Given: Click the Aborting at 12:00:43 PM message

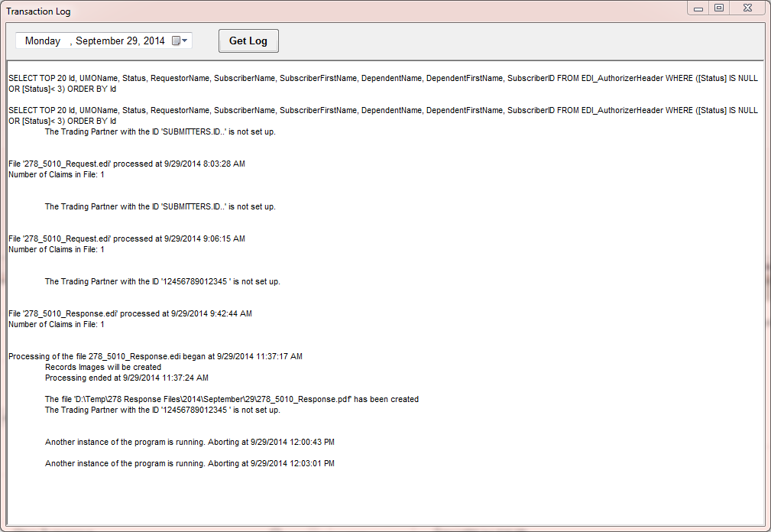Looking at the screenshot, I should [x=190, y=442].
